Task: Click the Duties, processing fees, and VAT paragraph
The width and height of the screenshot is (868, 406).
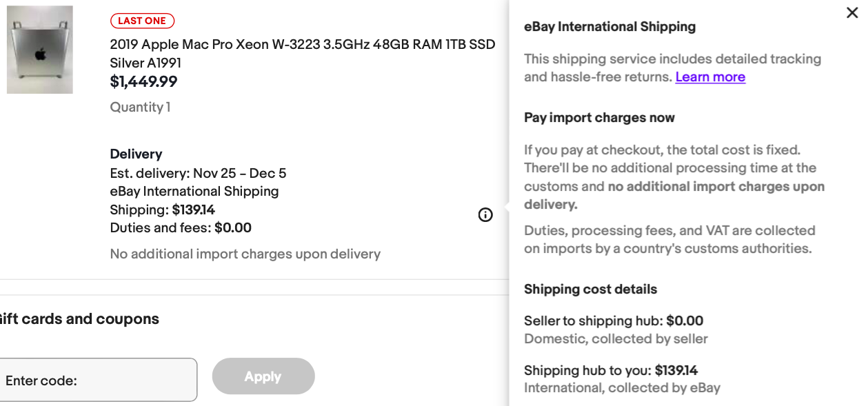Action: tap(669, 239)
